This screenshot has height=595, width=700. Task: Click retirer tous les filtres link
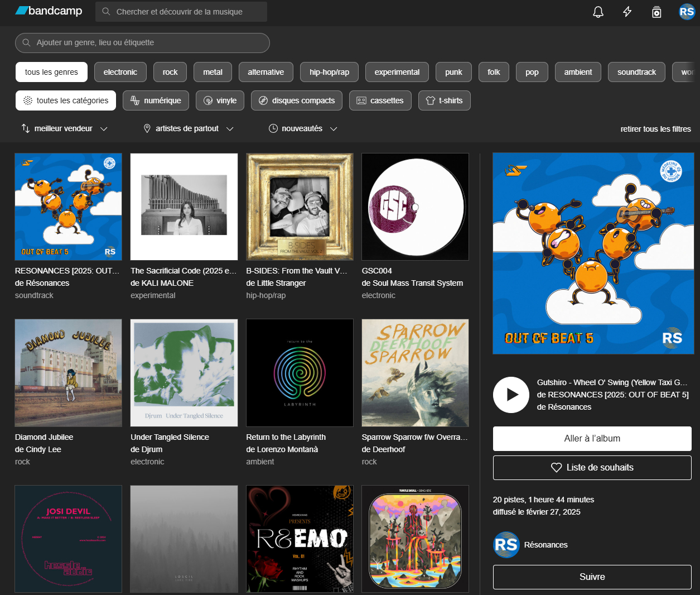point(655,129)
